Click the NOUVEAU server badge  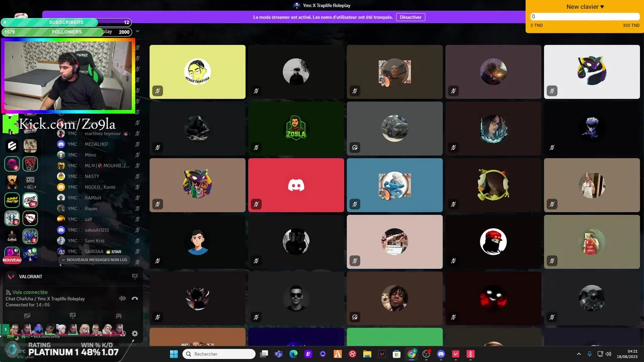point(12,260)
